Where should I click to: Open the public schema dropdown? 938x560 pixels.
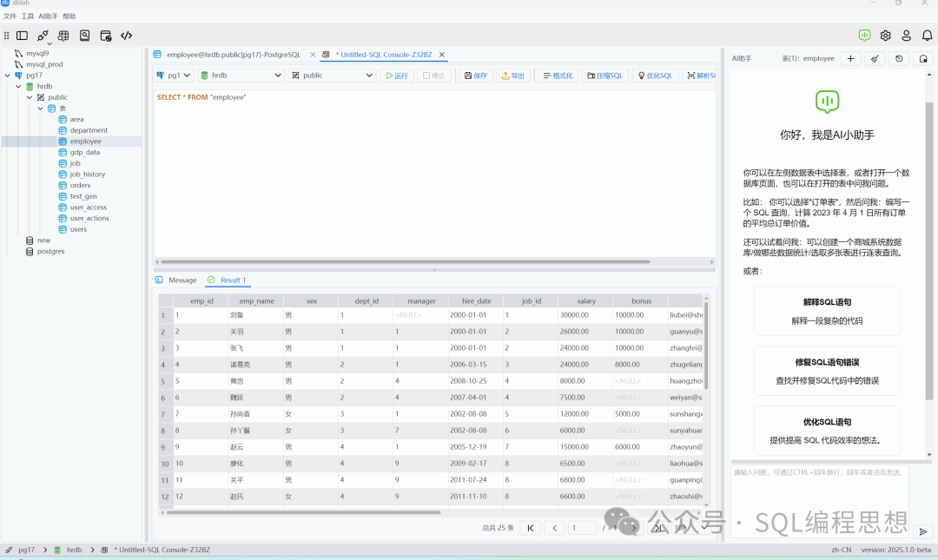point(332,76)
